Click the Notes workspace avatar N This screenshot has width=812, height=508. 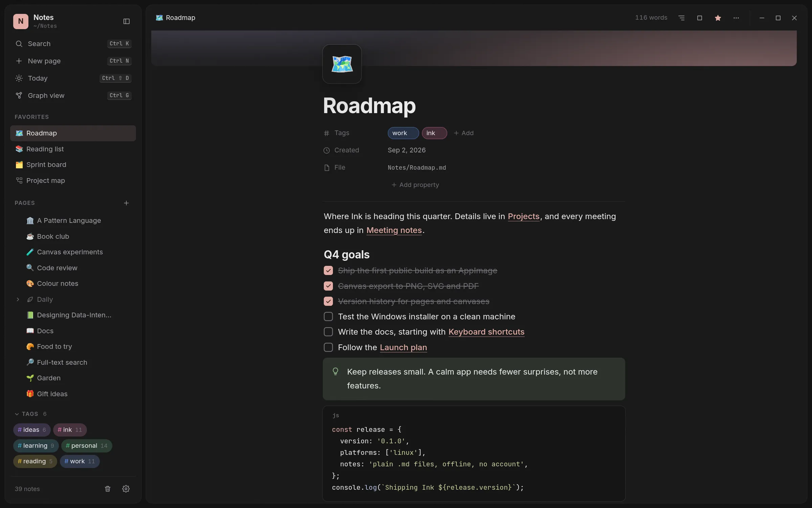pos(21,21)
